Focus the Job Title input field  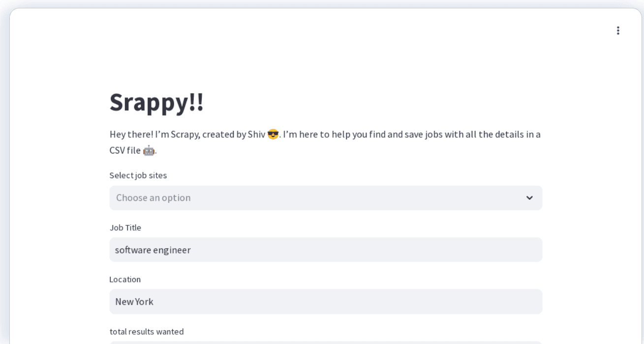(326, 250)
